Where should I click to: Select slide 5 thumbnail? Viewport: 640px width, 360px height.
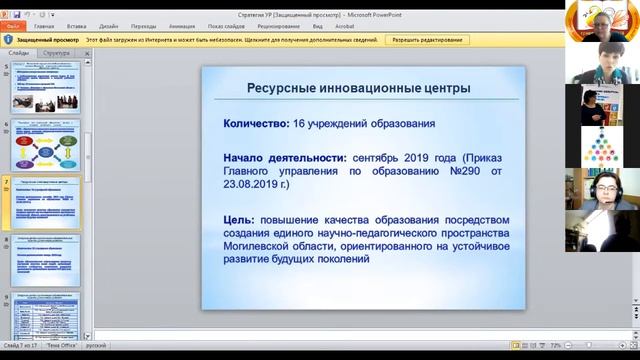tap(45, 87)
